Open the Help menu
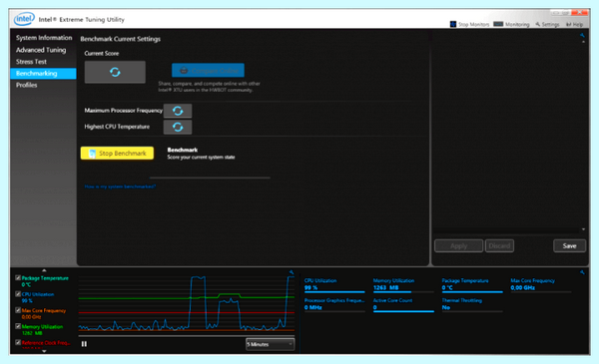 coord(575,24)
